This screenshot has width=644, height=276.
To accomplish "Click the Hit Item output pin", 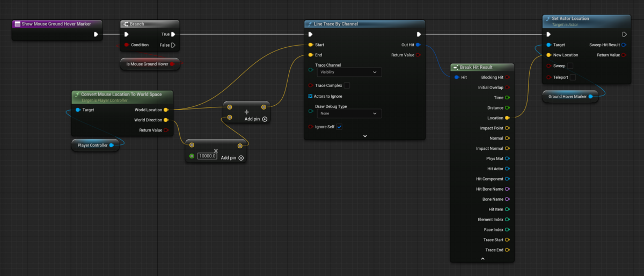I will pyautogui.click(x=507, y=209).
